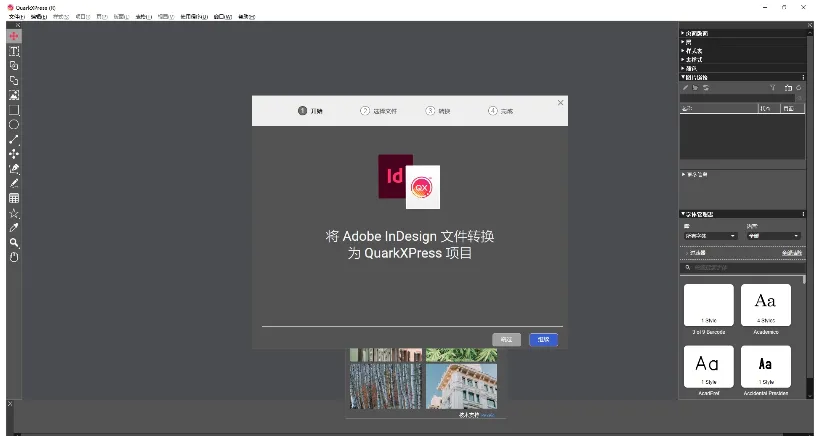The image size is (825, 436).
Task: Select the Eyedropper tool
Action: [x=14, y=228]
